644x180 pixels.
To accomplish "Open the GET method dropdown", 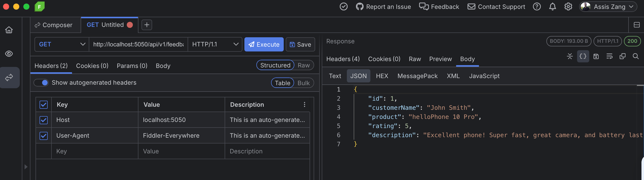I will pyautogui.click(x=62, y=44).
